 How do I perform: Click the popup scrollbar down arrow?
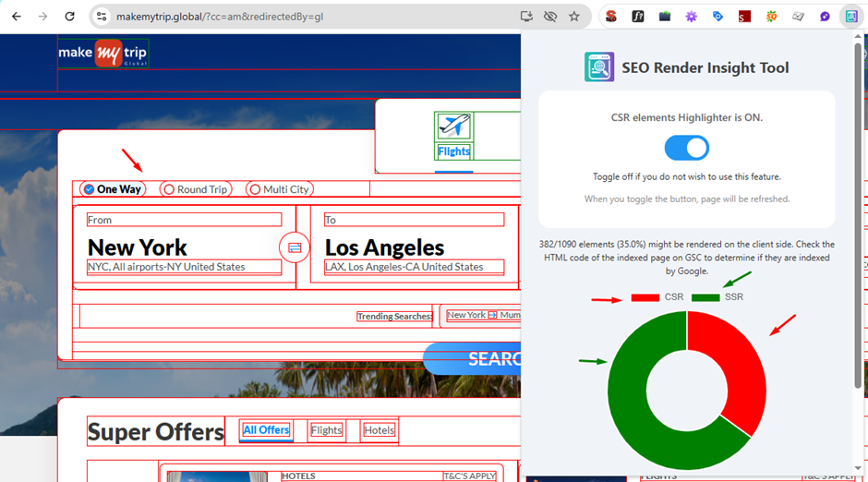click(858, 468)
